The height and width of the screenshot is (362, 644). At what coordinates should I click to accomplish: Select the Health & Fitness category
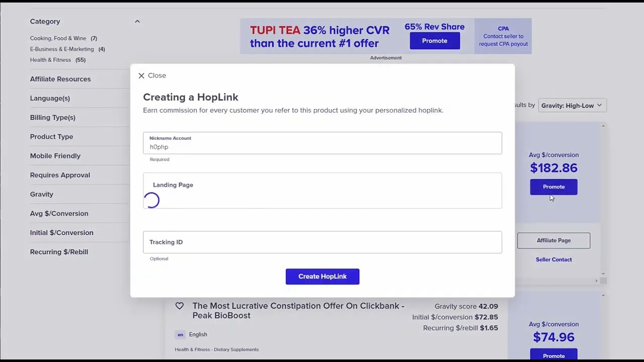pos(58,60)
